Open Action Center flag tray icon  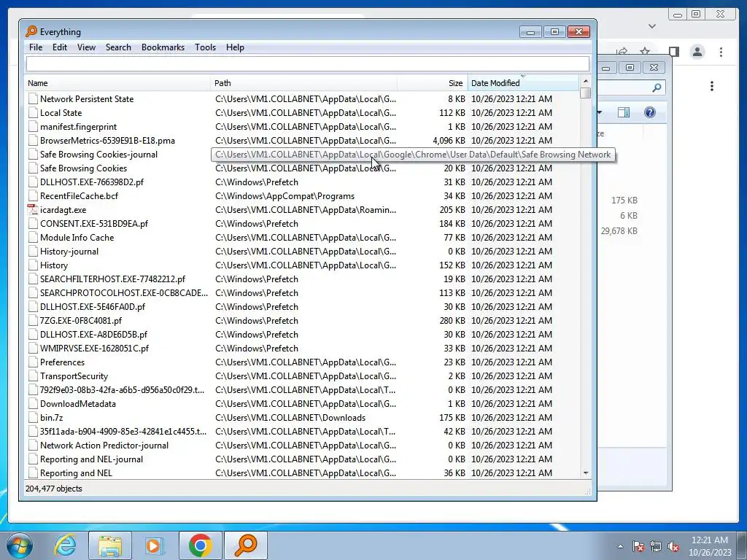tap(638, 546)
